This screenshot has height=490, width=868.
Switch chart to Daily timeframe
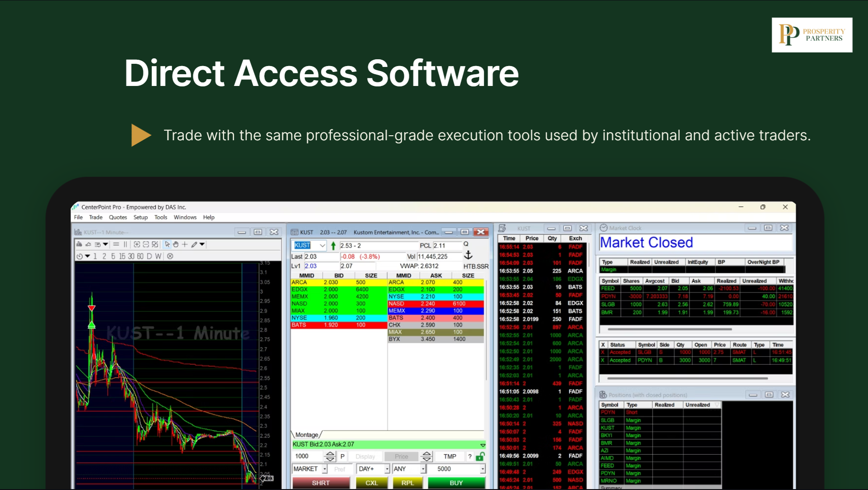(149, 256)
